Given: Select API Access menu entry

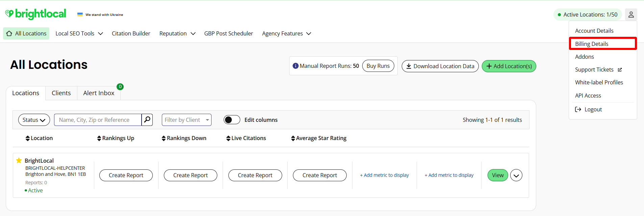Looking at the screenshot, I should (588, 96).
